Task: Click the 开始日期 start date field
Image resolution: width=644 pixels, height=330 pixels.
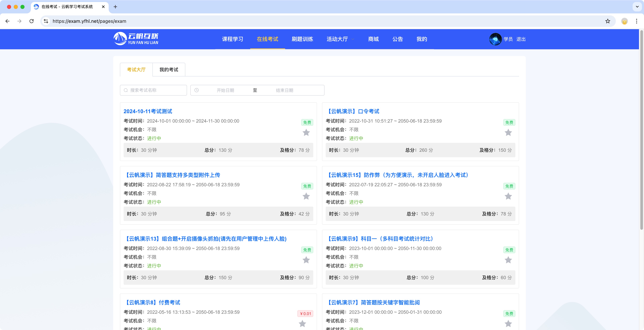Action: [225, 91]
